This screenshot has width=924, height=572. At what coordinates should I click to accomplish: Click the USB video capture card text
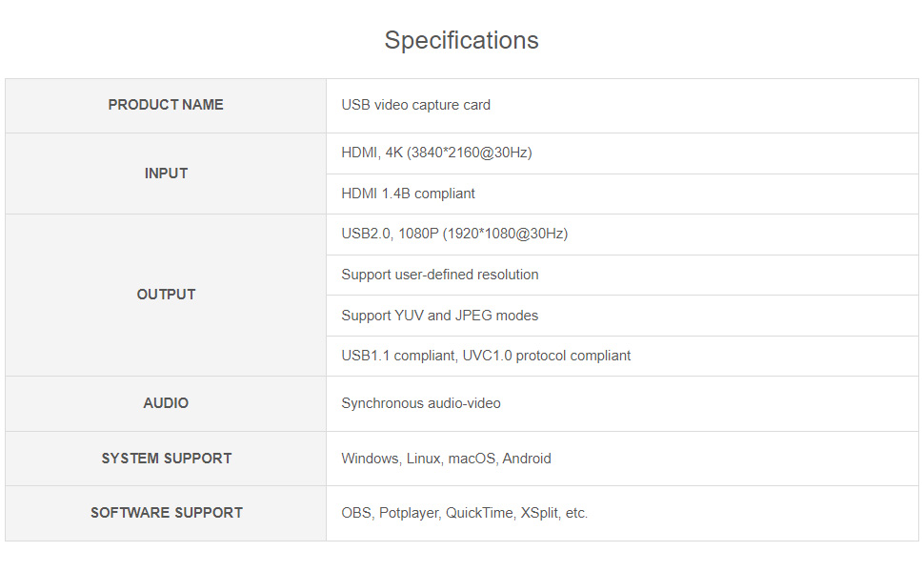(x=415, y=105)
